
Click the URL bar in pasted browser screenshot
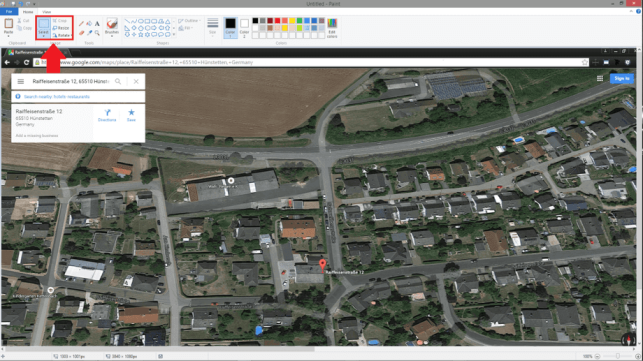coord(312,62)
